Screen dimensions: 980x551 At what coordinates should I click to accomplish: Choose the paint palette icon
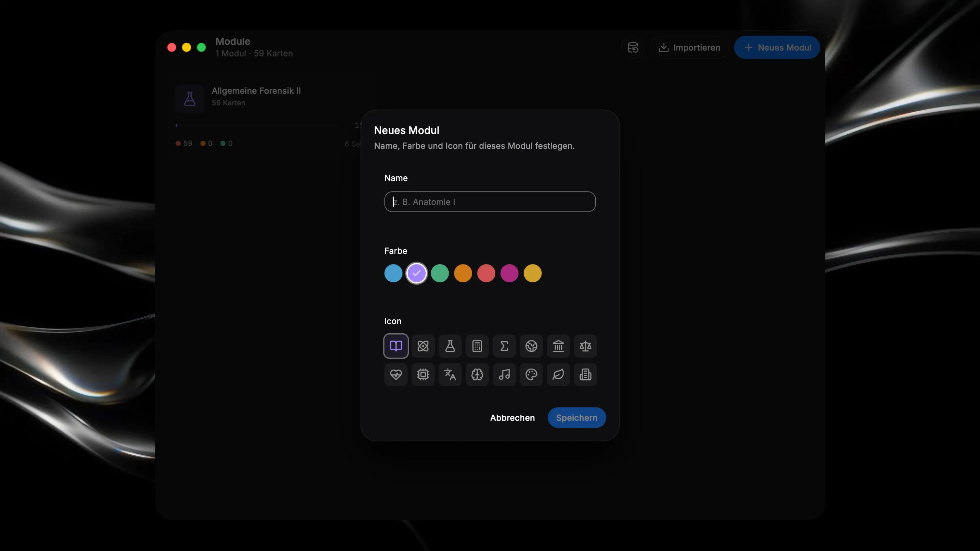531,375
